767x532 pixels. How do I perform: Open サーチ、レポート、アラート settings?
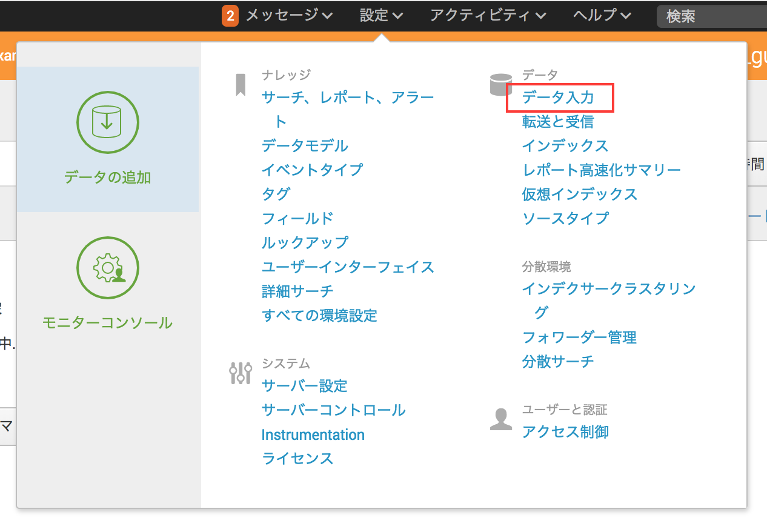pos(348,109)
